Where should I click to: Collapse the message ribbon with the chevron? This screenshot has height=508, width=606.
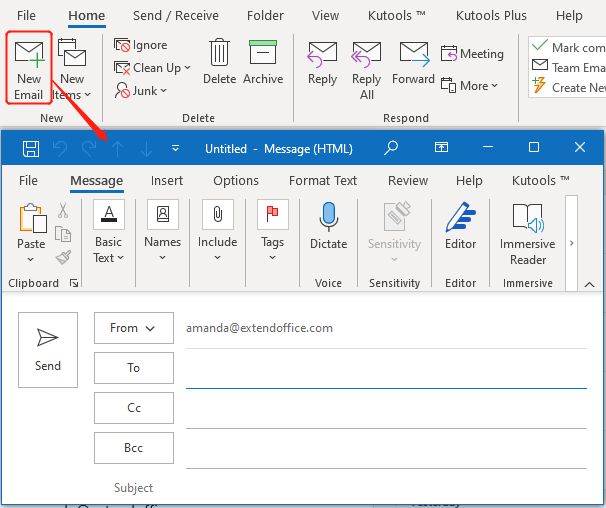[590, 284]
